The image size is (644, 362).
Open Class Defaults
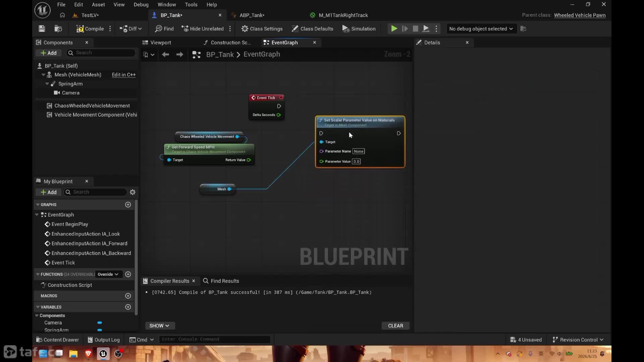click(x=312, y=29)
